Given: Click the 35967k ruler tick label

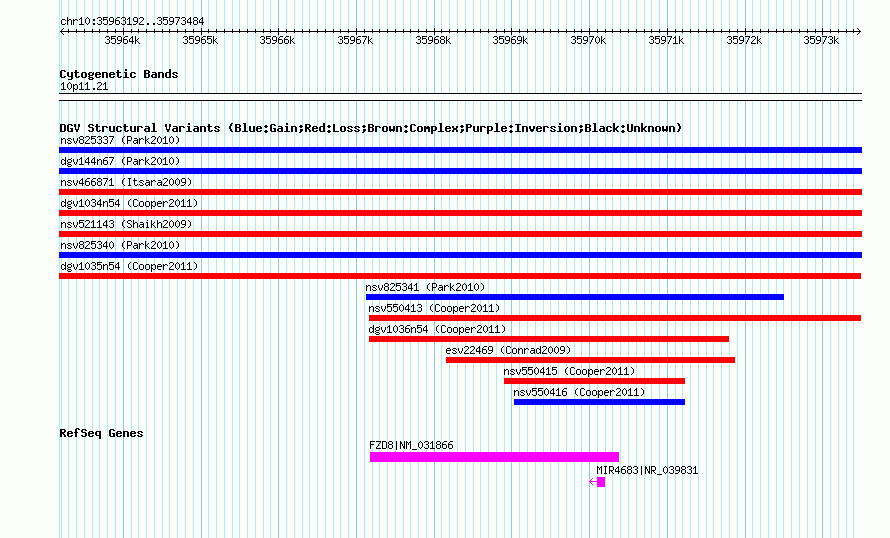Looking at the screenshot, I should [x=355, y=40].
